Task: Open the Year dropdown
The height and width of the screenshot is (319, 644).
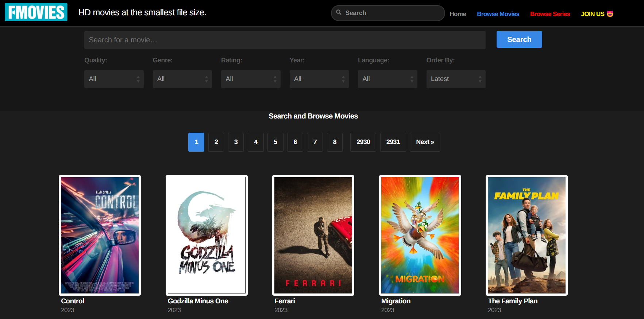Action: click(319, 79)
